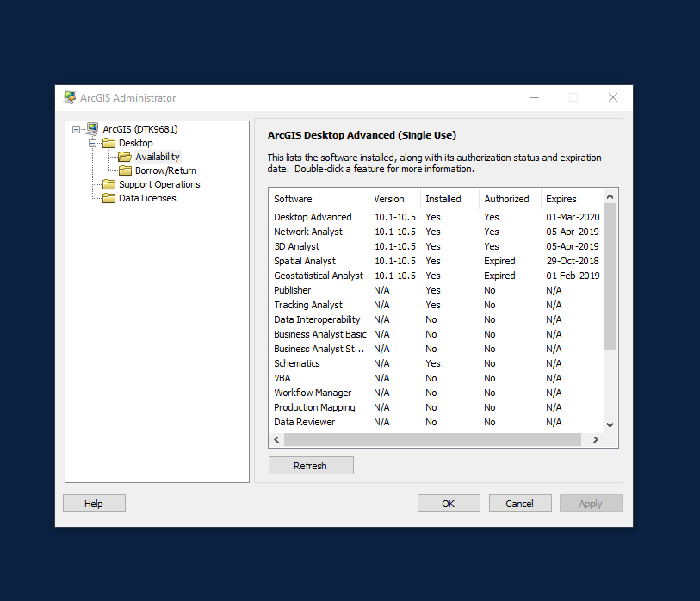The width and height of the screenshot is (700, 601).
Task: Select ArcGIS (DTK9681) in the tree
Action: [x=140, y=129]
